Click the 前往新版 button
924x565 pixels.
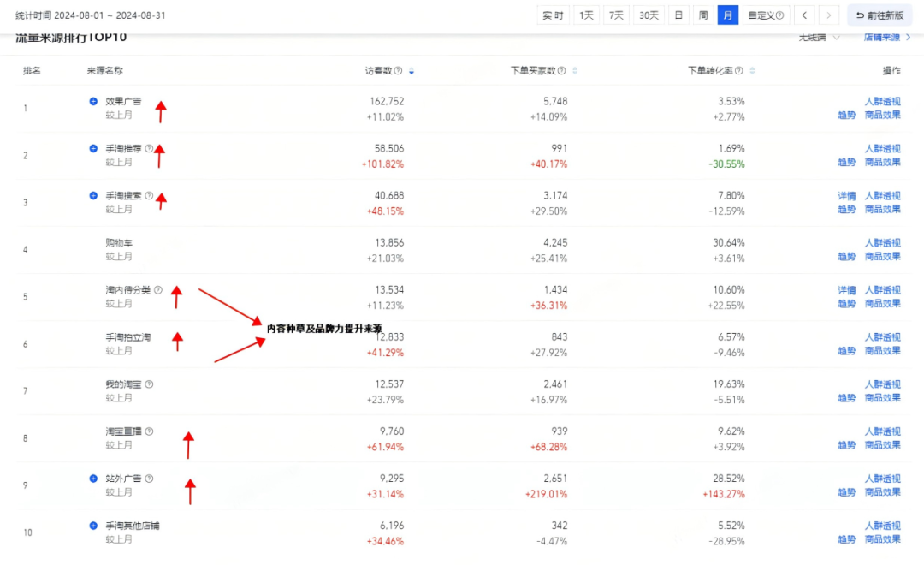880,15
